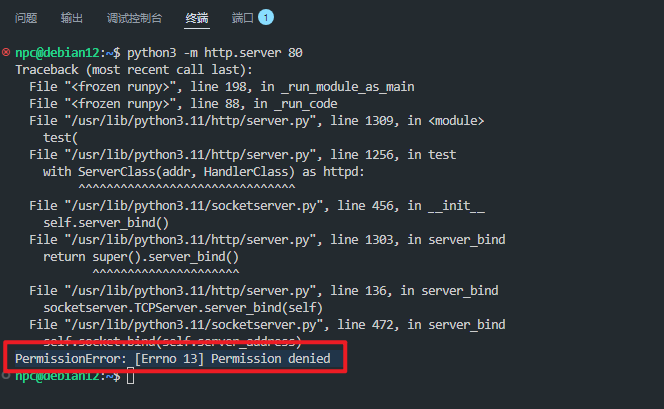
Task: Click the red failed-command indicator icon
Action: (x=6, y=53)
